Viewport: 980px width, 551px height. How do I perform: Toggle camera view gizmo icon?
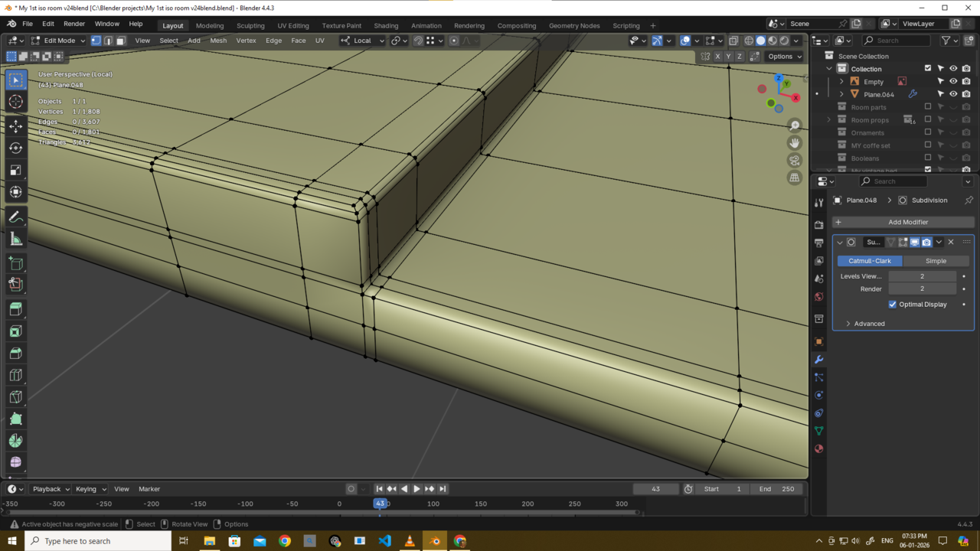click(795, 160)
